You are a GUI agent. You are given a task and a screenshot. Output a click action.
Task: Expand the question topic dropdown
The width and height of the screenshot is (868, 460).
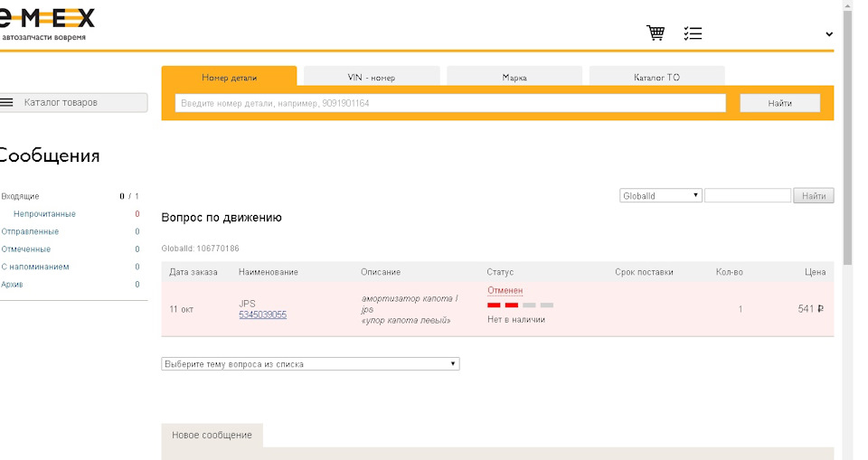[310, 363]
